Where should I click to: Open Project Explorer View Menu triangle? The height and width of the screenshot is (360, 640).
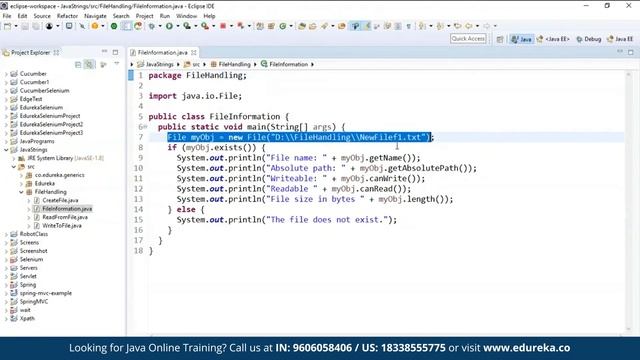[x=117, y=64]
